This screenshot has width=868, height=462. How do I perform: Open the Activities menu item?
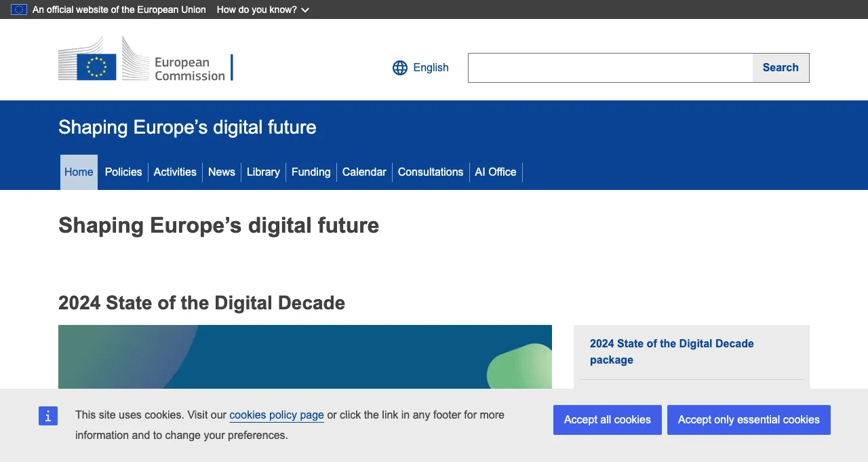pyautogui.click(x=175, y=172)
